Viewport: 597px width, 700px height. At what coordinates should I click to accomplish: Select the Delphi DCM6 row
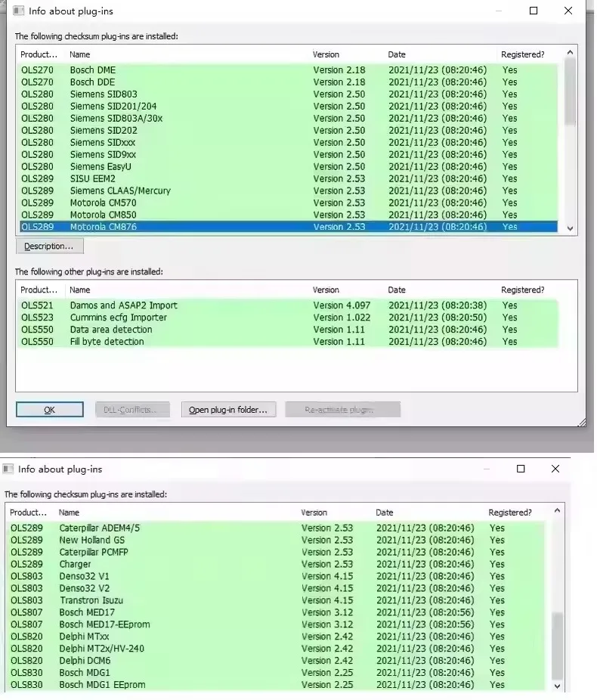click(x=277, y=661)
